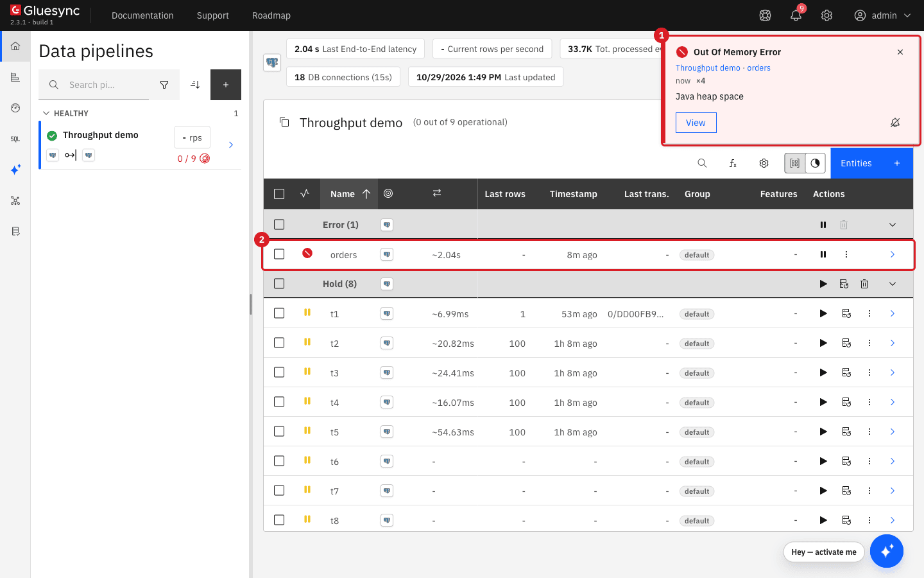Tick the t2 row checkbox

coord(279,343)
